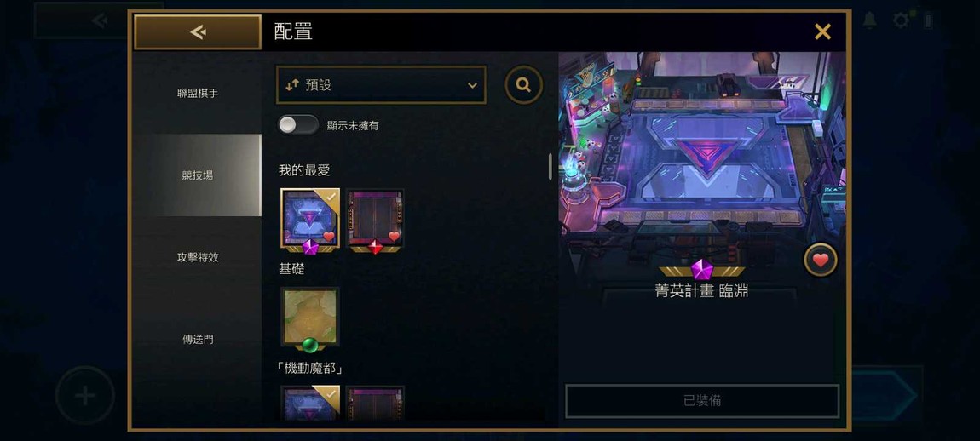Open the 預設 sort dropdown
The height and width of the screenshot is (441, 980).
(x=381, y=85)
